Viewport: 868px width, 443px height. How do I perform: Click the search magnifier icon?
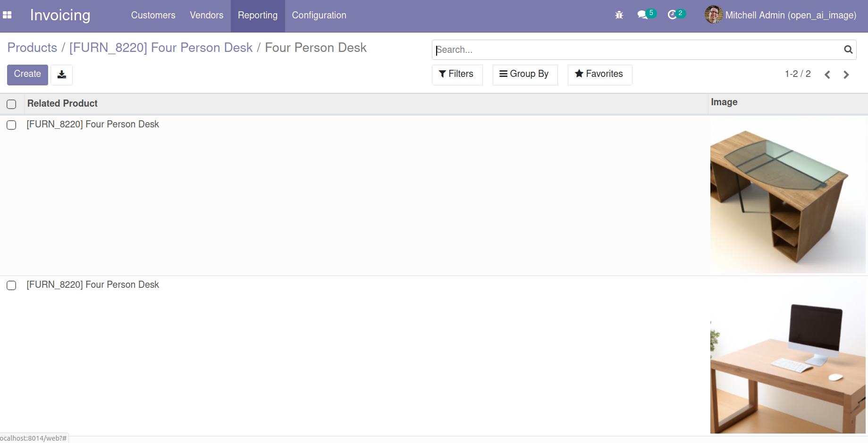pos(848,50)
